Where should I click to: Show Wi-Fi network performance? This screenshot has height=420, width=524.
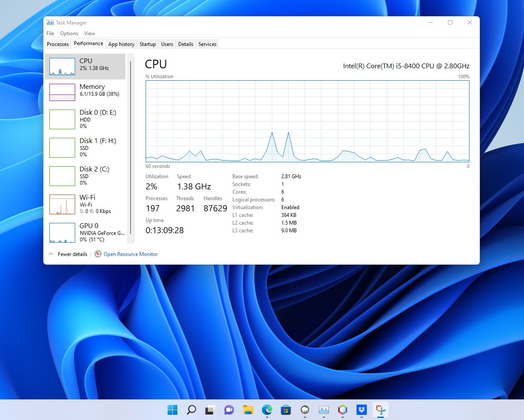pos(85,204)
